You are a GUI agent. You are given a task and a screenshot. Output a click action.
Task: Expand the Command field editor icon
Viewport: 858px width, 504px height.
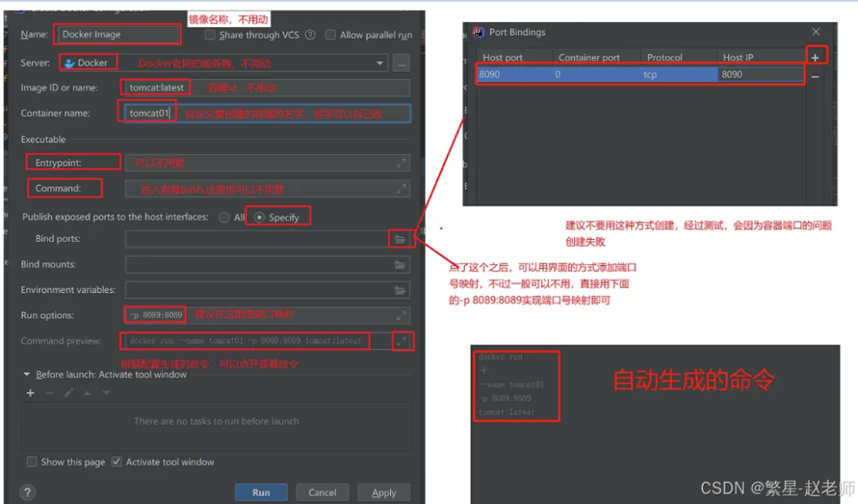point(401,189)
